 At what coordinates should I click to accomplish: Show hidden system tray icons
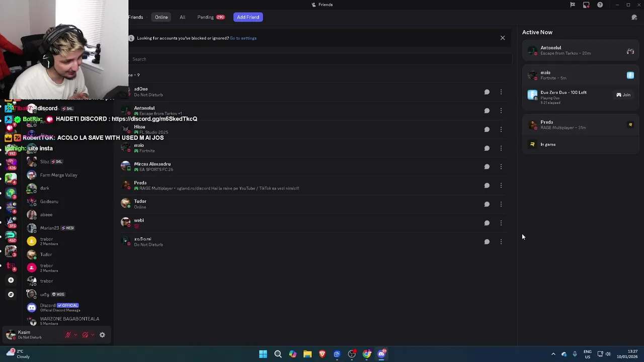pos(553,354)
